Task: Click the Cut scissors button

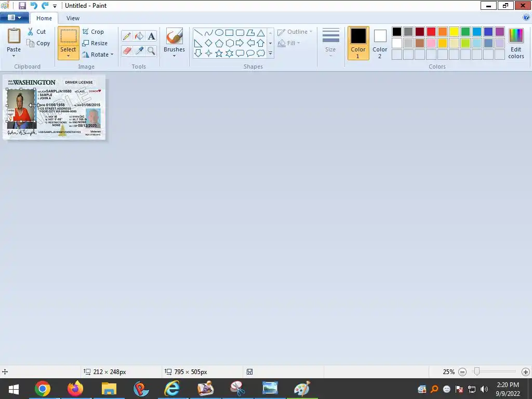Action: 37,32
